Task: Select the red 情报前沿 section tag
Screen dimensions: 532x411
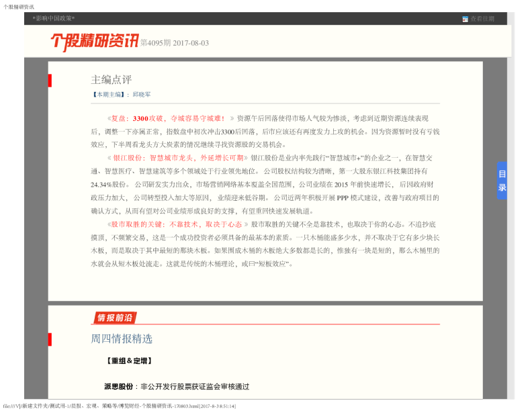Action: pyautogui.click(x=115, y=318)
